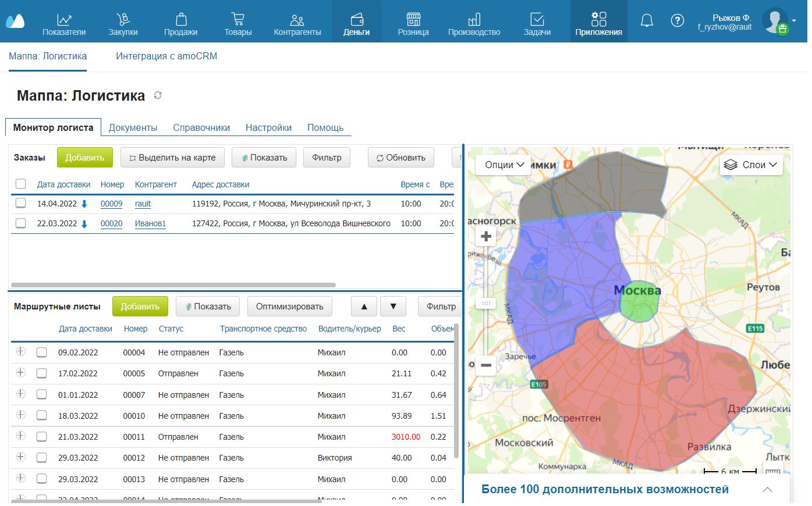Check the route sheet 00005 checkbox

[x=41, y=373]
